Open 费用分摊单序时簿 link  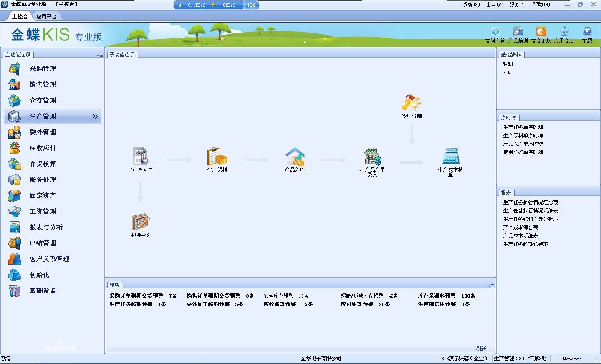[x=523, y=152]
